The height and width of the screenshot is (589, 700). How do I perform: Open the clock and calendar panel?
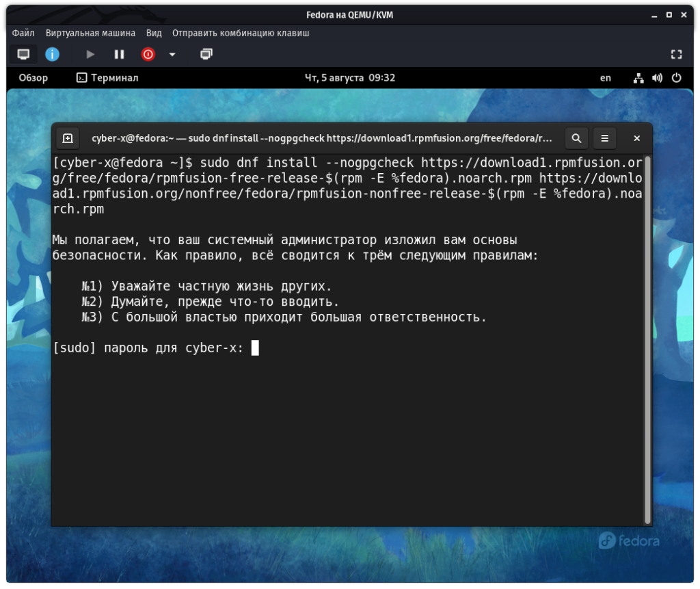coord(350,78)
